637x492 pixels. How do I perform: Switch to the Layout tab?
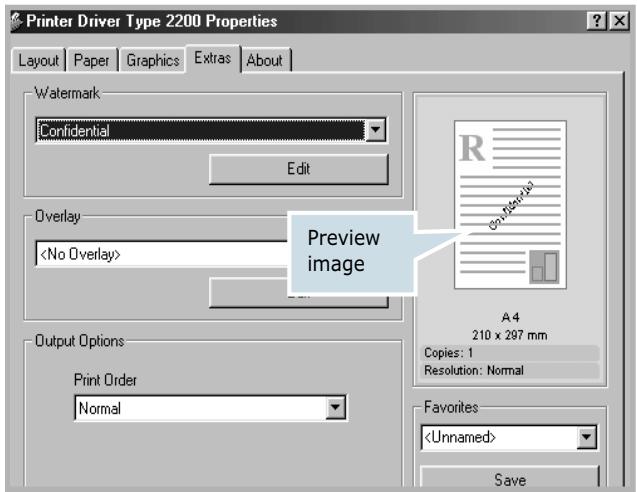(39, 61)
